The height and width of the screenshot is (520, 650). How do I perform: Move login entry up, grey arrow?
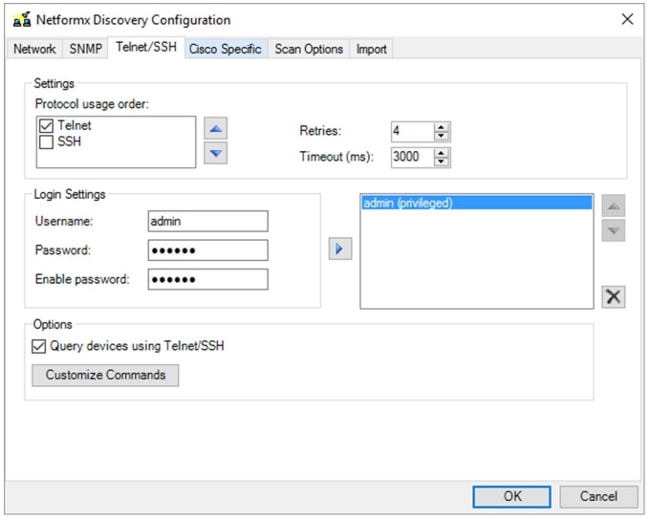tap(613, 206)
